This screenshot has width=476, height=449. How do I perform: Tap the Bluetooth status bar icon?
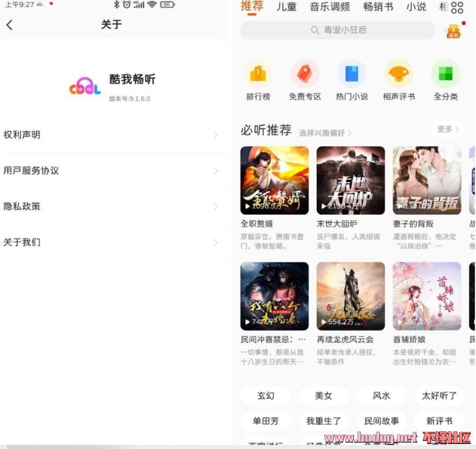(116, 4)
